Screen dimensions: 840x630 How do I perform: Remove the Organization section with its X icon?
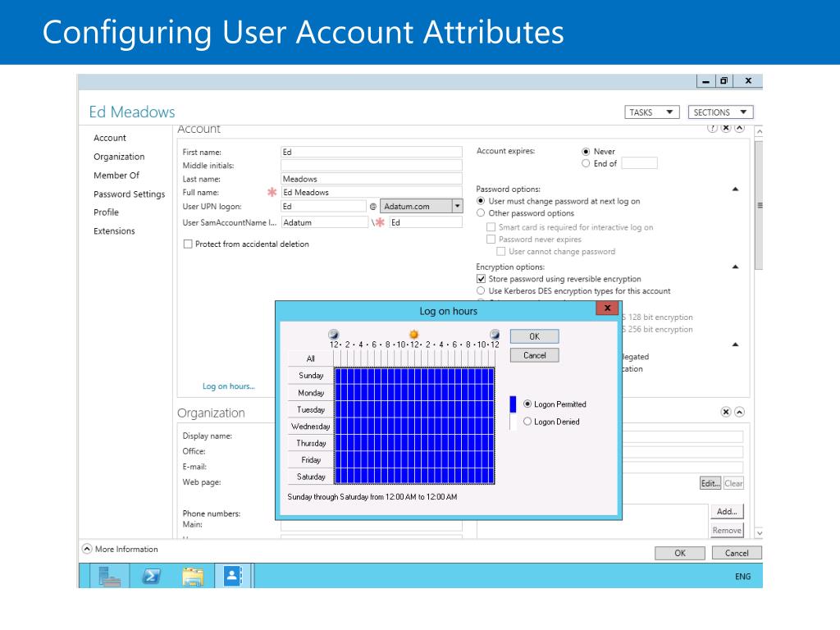pos(725,412)
